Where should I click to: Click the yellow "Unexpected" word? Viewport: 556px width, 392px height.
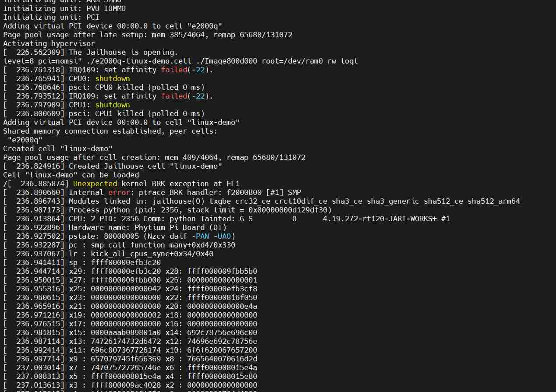coord(95,184)
